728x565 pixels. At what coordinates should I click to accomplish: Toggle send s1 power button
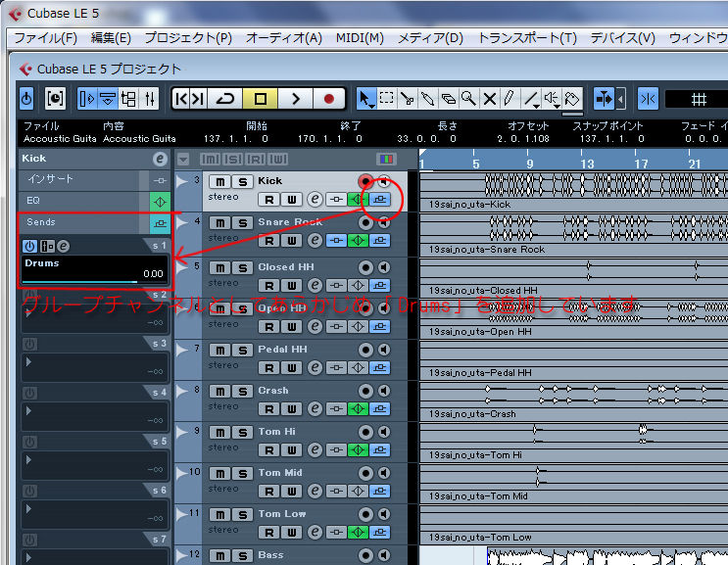pyautogui.click(x=29, y=247)
